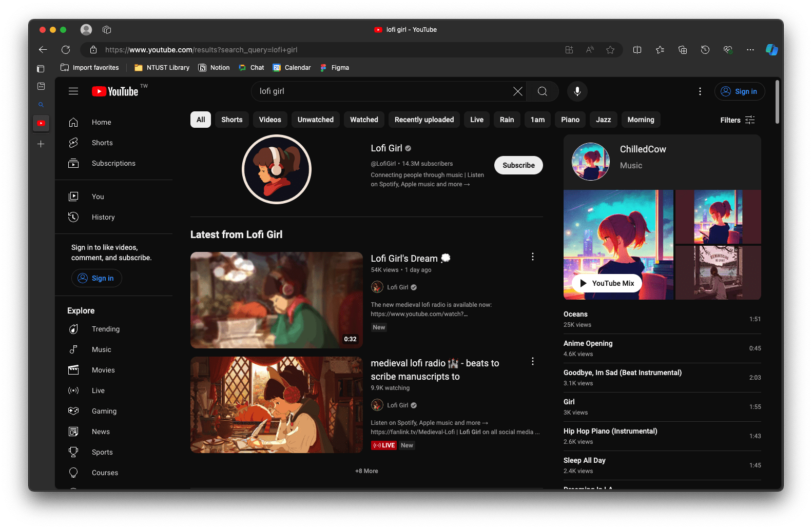Open the browser profile avatar
Viewport: 812px width, 529px height.
[86, 30]
